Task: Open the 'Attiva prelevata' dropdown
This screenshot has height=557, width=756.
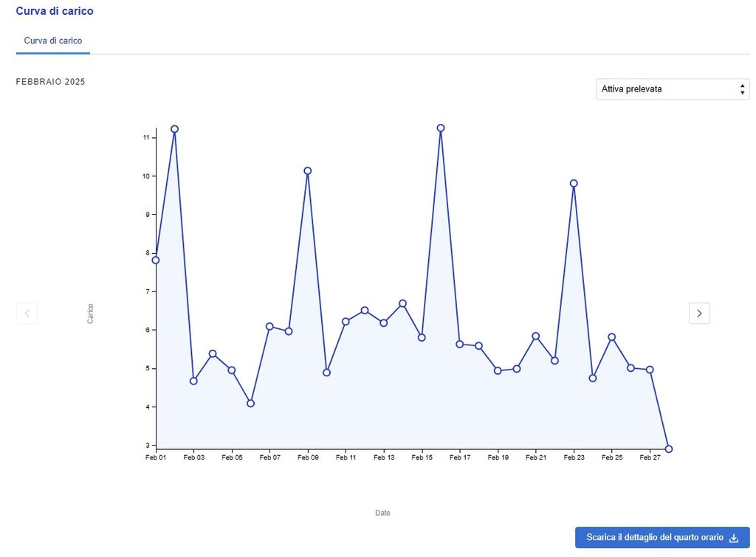Action: point(672,89)
